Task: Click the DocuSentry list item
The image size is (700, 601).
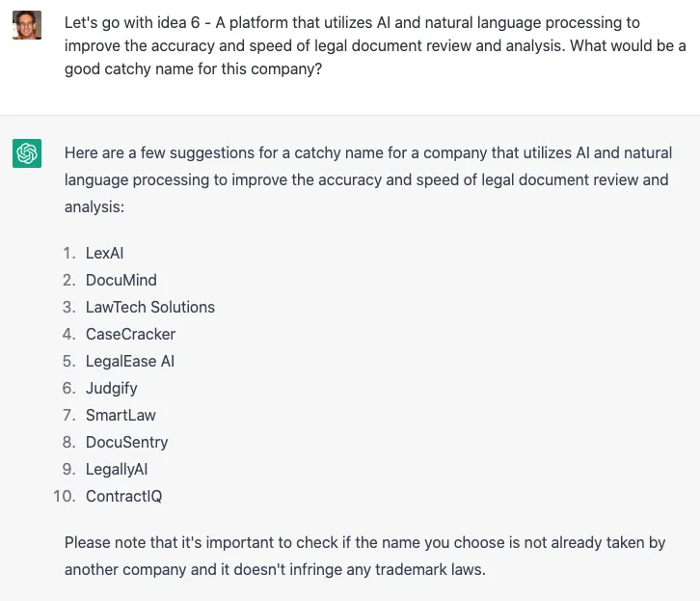Action: tap(126, 442)
